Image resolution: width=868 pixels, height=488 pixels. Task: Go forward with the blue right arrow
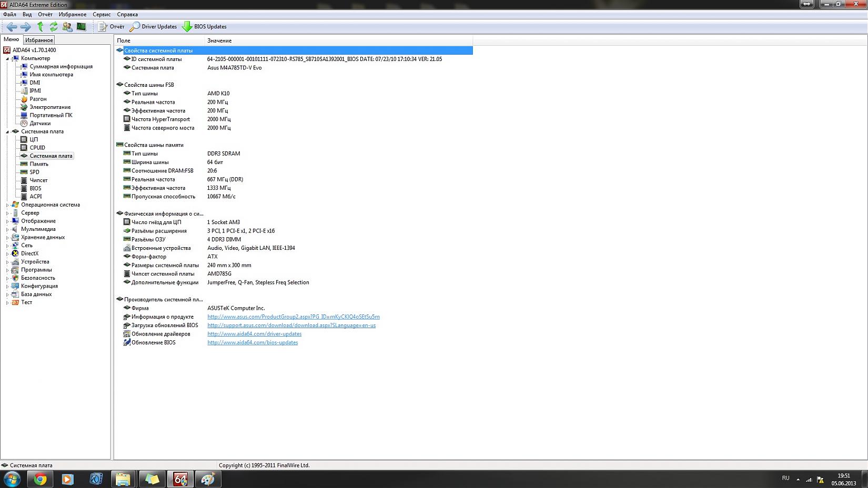25,26
